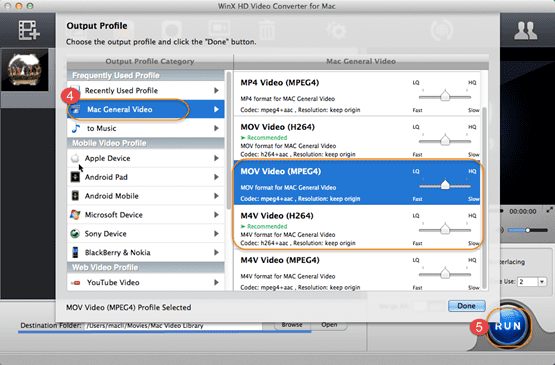Expand the Mac General Video arrow
Screen dimensions: 555x365
click(x=216, y=109)
